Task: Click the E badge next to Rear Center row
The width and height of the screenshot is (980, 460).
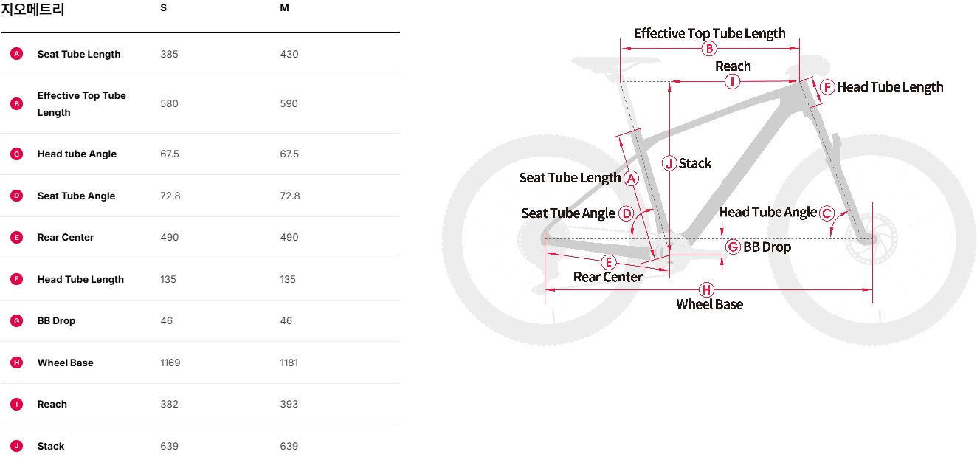Action: pos(17,237)
